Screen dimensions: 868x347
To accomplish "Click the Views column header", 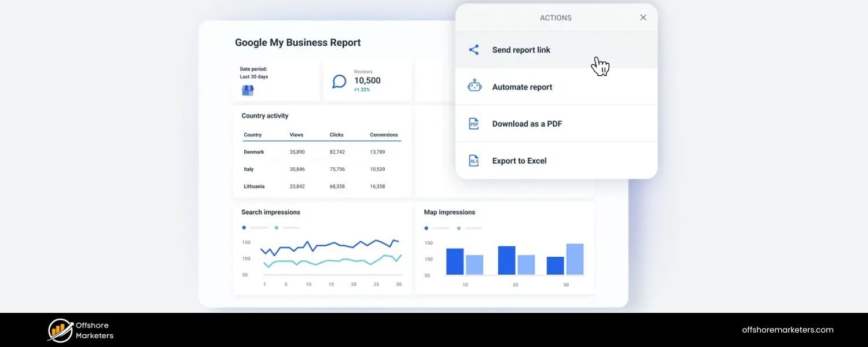I will tap(296, 135).
